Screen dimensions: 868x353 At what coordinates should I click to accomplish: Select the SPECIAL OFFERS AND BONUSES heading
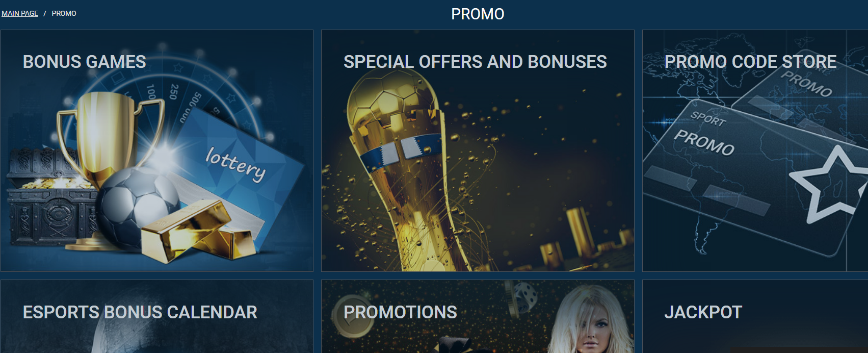pos(475,62)
